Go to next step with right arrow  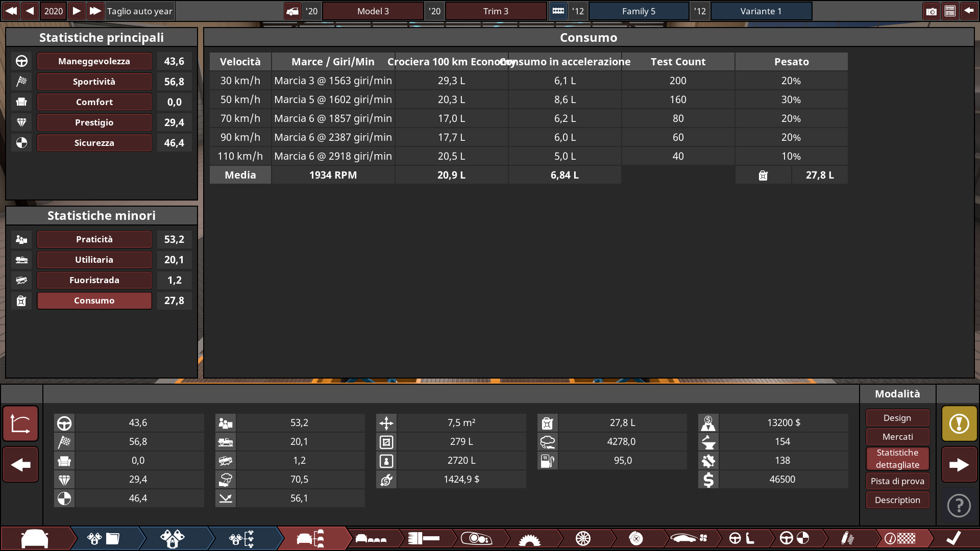(x=959, y=465)
